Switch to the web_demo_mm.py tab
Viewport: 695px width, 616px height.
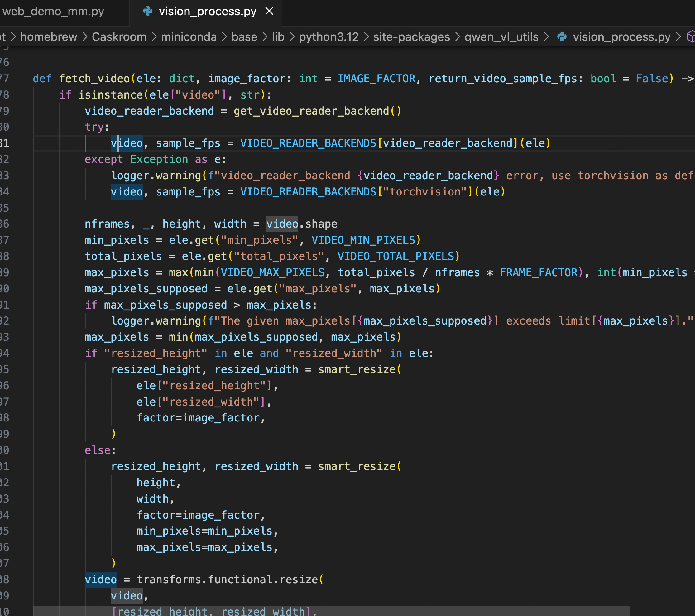[53, 12]
